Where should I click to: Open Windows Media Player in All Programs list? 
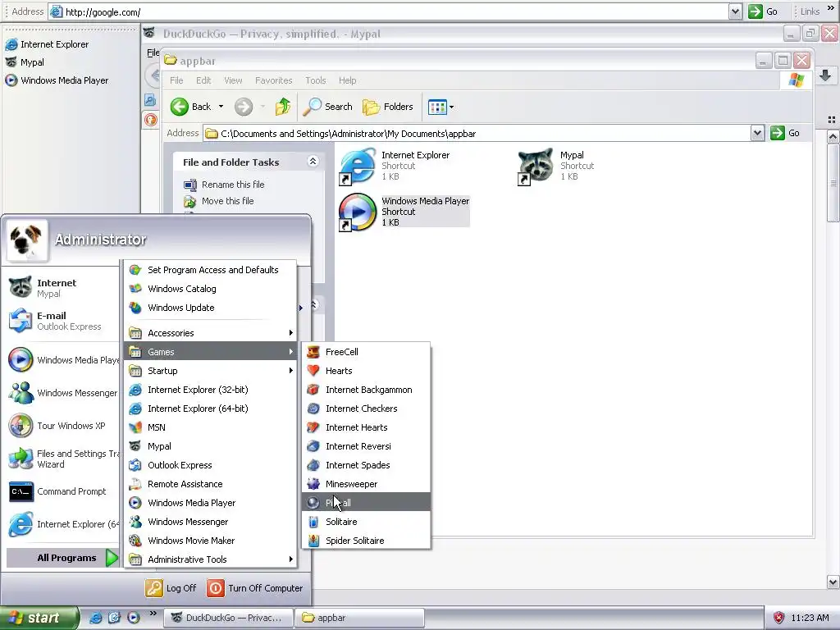coord(211,503)
